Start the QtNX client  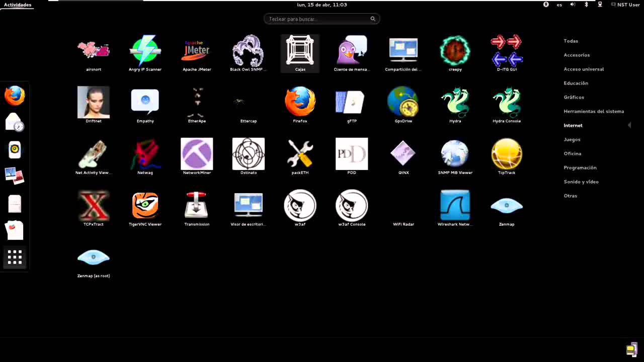[403, 157]
